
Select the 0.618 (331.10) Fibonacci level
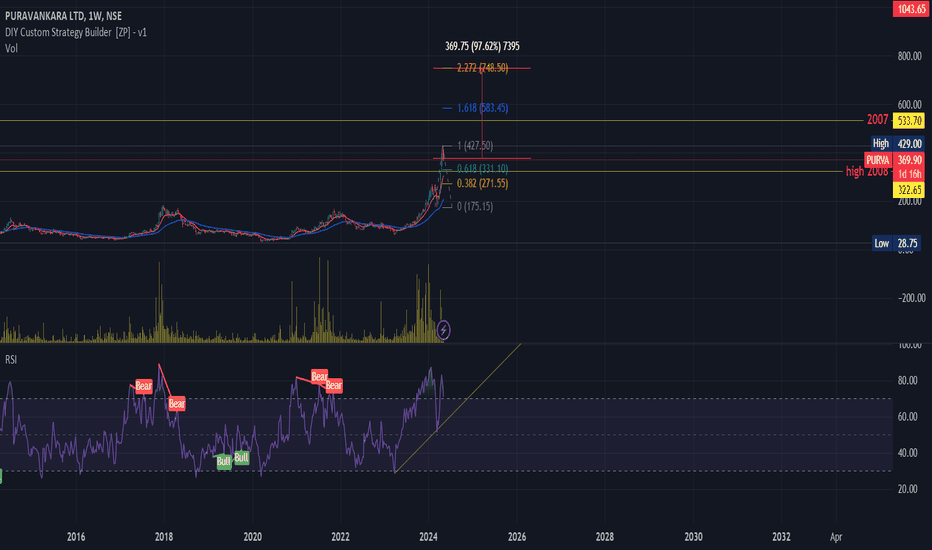coord(482,169)
